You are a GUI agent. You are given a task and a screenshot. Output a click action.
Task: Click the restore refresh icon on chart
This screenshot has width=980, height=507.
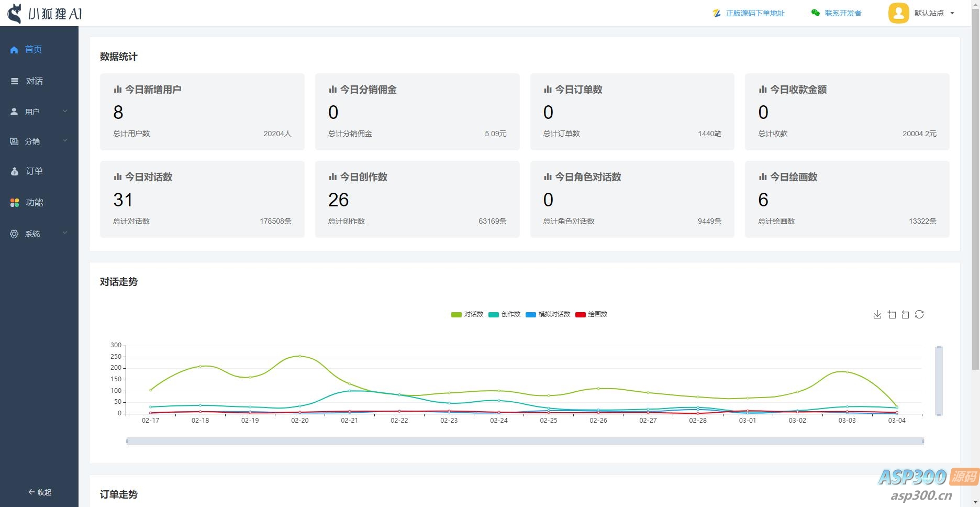coord(919,315)
